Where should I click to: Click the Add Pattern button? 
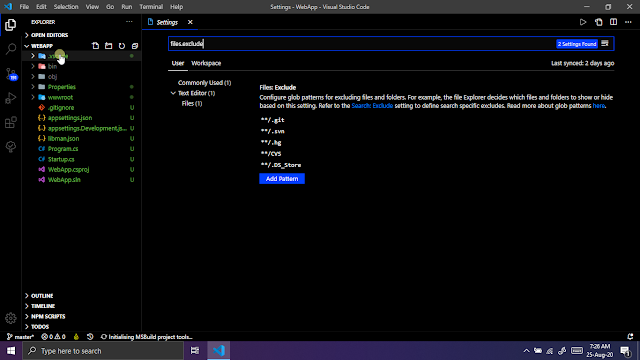(282, 178)
